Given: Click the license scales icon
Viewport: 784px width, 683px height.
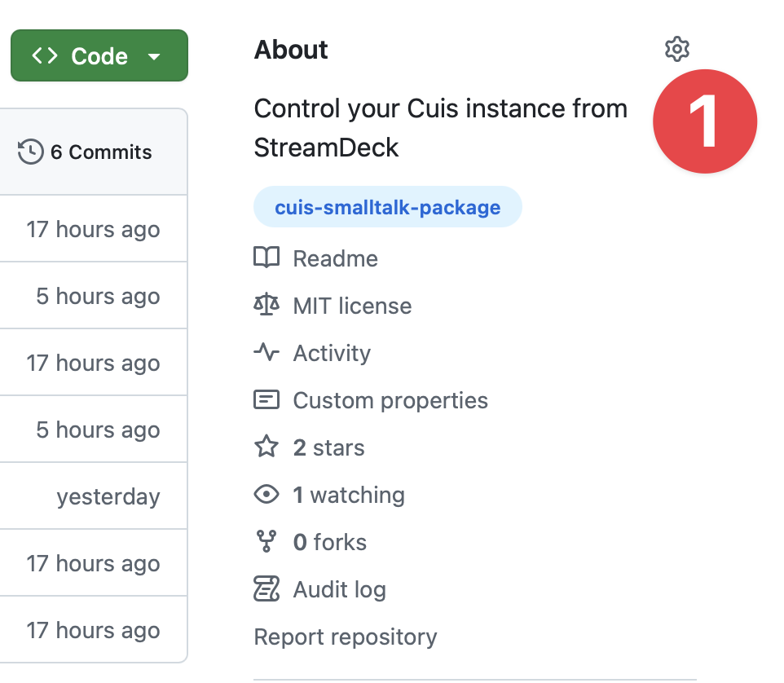Looking at the screenshot, I should pos(266,305).
